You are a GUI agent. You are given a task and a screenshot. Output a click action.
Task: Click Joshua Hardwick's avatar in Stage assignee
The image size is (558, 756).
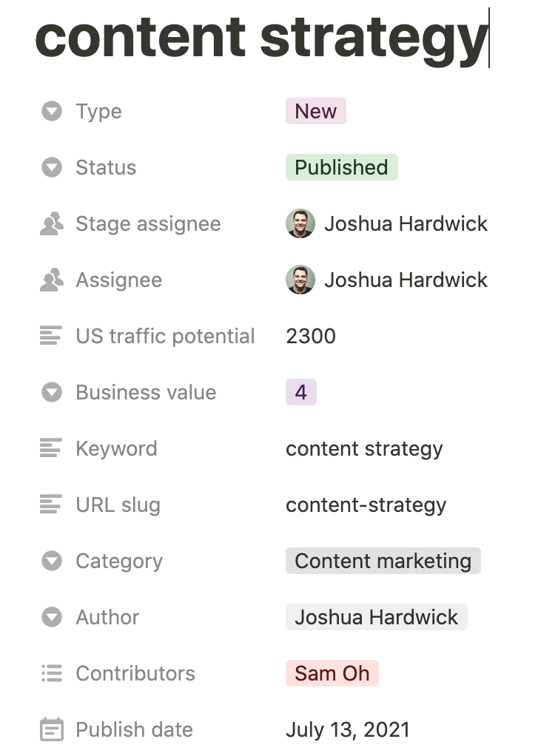pos(300,224)
